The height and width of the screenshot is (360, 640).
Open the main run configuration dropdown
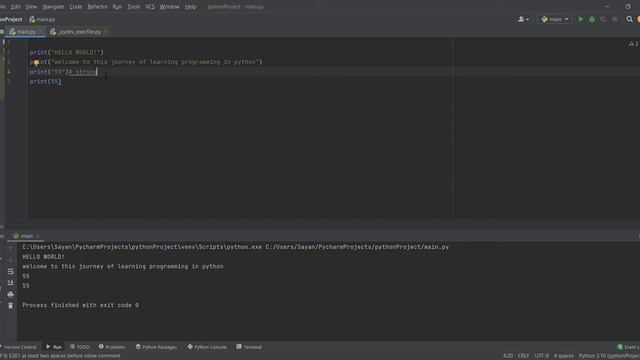555,19
